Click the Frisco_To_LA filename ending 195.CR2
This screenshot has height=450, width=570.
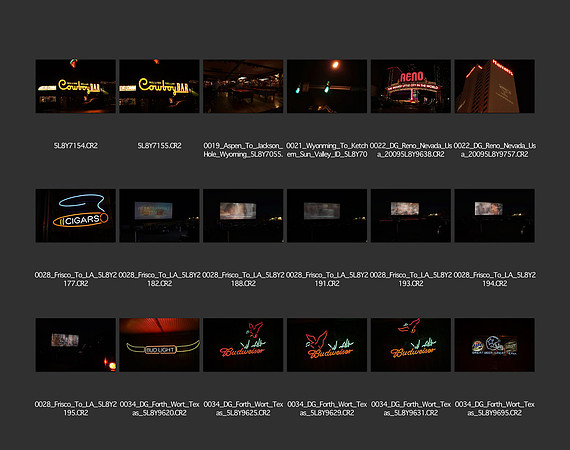click(76, 409)
